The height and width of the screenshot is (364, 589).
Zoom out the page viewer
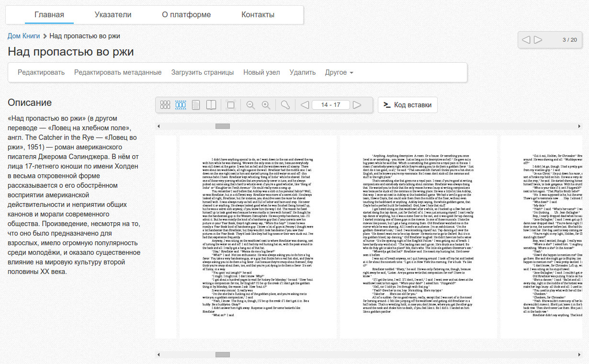click(250, 105)
